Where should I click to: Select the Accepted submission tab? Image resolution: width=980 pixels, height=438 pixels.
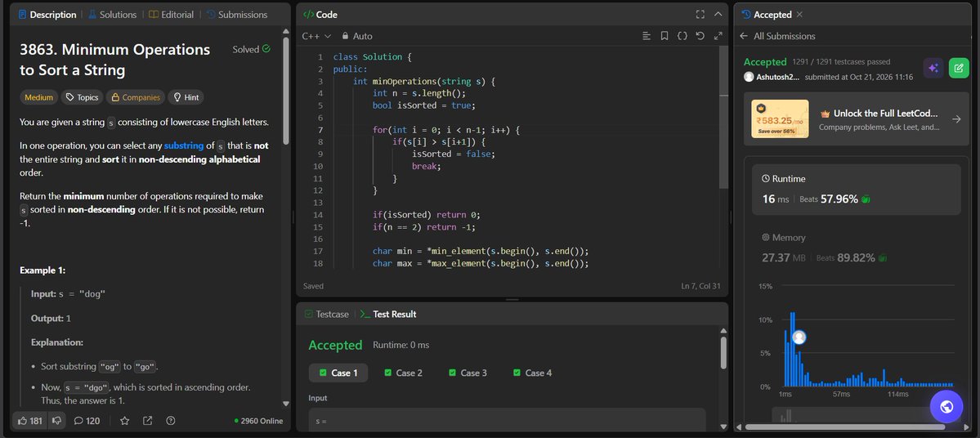coord(767,15)
